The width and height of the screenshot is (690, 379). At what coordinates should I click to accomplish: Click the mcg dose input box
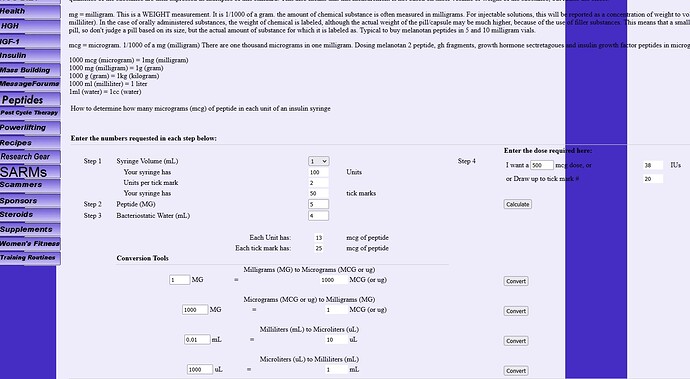(x=542, y=165)
